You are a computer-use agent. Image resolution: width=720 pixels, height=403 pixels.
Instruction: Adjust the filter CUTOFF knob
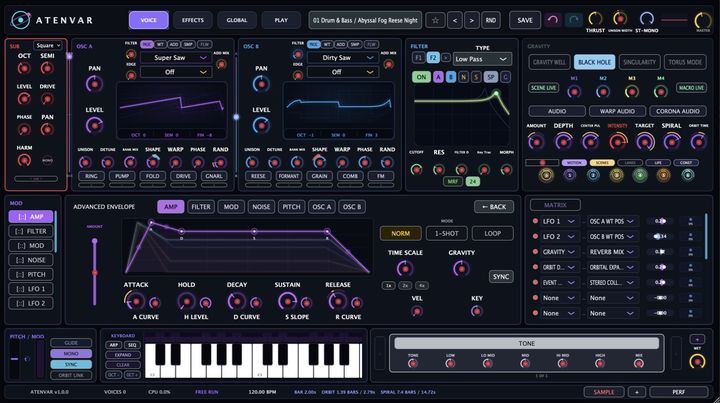point(416,170)
